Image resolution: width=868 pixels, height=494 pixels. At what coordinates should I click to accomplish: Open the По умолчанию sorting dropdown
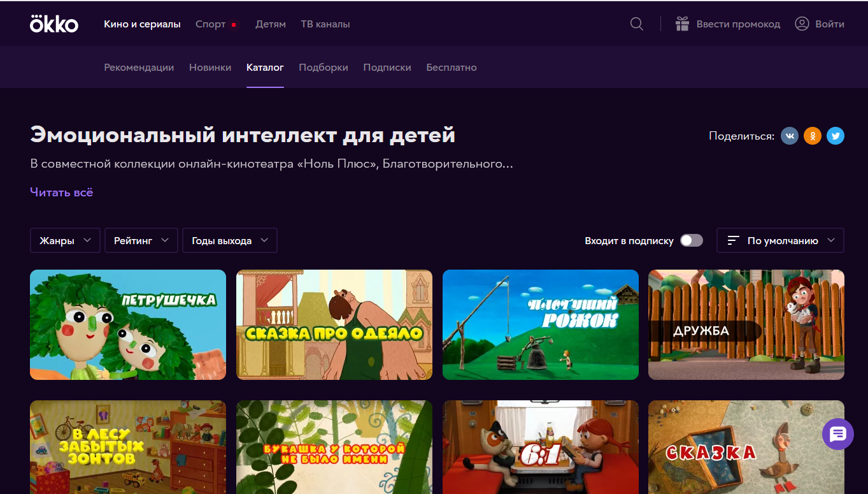click(780, 240)
